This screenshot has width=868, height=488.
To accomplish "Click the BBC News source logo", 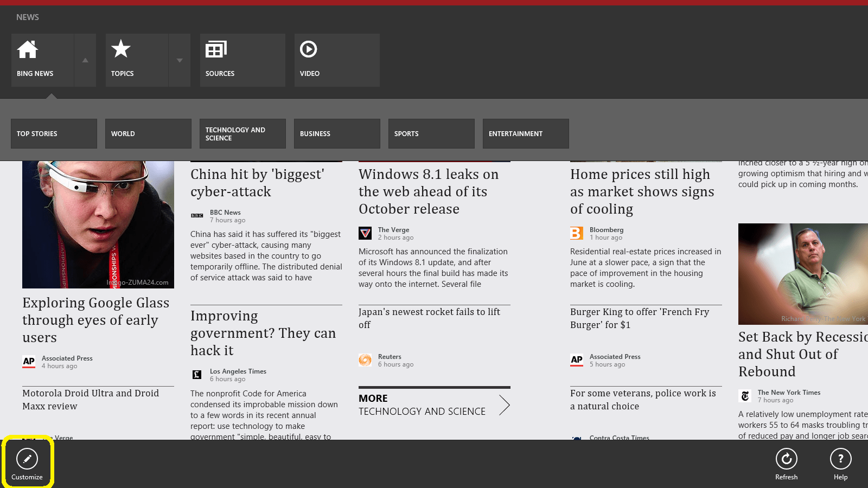I will click(x=197, y=216).
